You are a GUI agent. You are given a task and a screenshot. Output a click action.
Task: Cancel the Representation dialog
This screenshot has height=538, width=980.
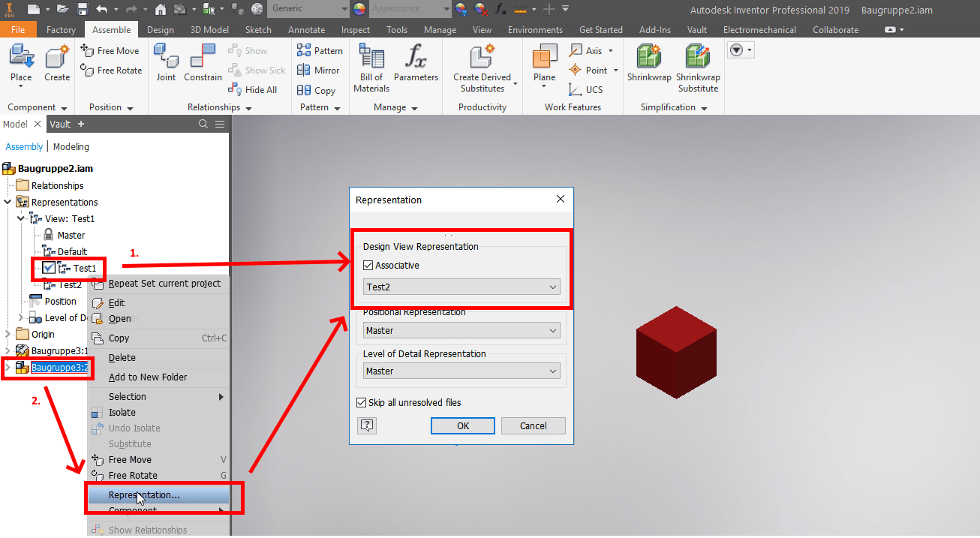(x=533, y=425)
